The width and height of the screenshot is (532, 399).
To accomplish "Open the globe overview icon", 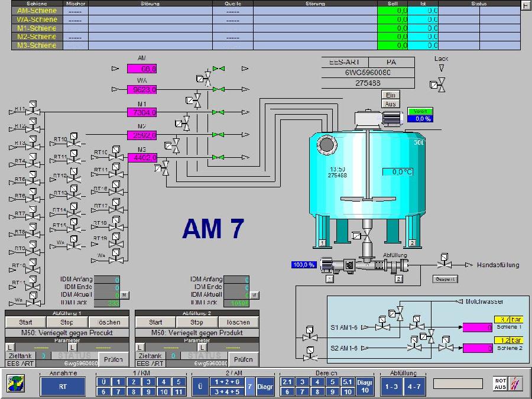I will pyautogui.click(x=15, y=383).
